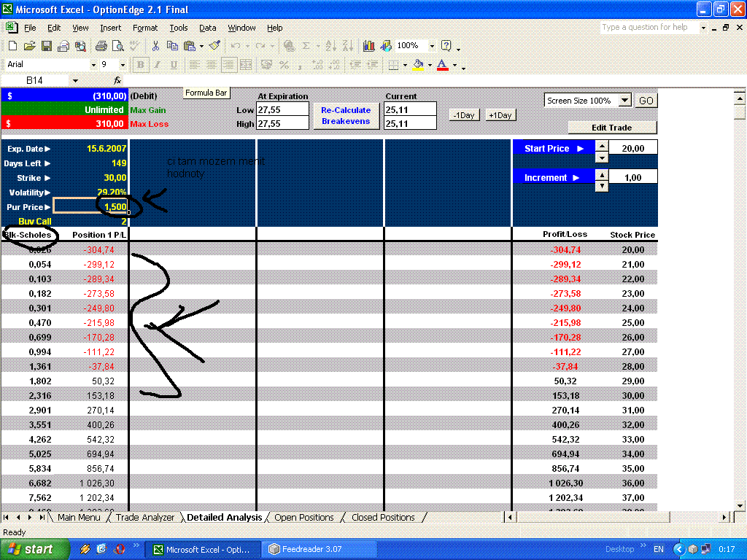This screenshot has height=560, width=747.
Task: Click the GO button
Action: coord(646,101)
